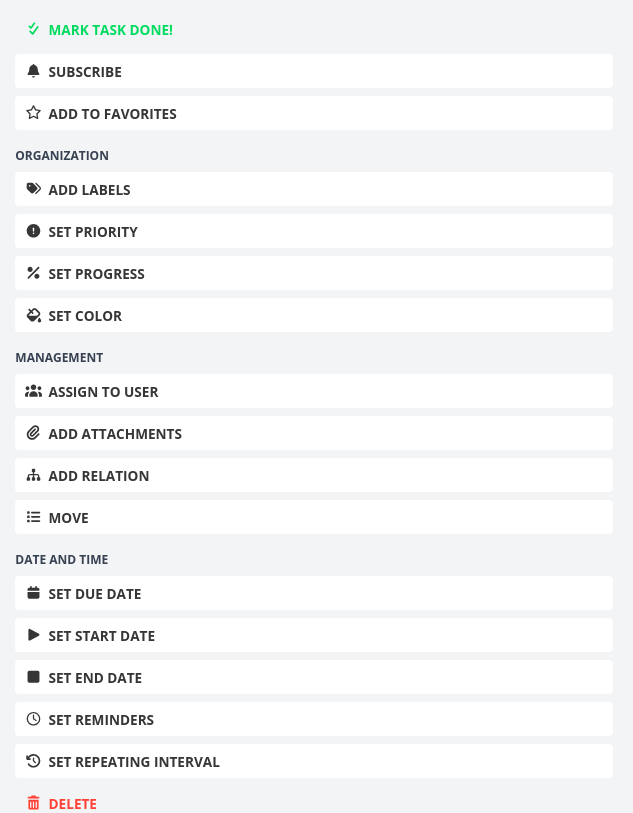Click the tags icon on Add Labels
Image resolution: width=633 pixels, height=813 pixels.
tap(33, 190)
